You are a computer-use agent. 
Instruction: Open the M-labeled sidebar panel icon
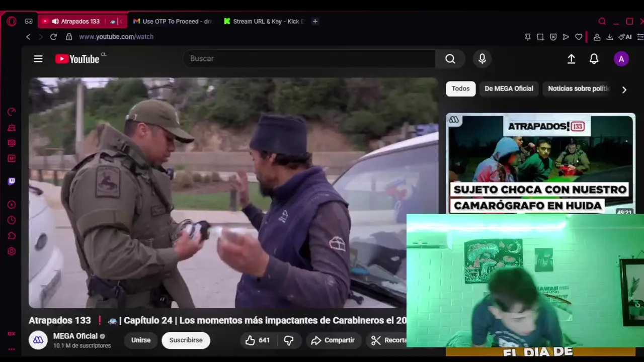coord(12,158)
